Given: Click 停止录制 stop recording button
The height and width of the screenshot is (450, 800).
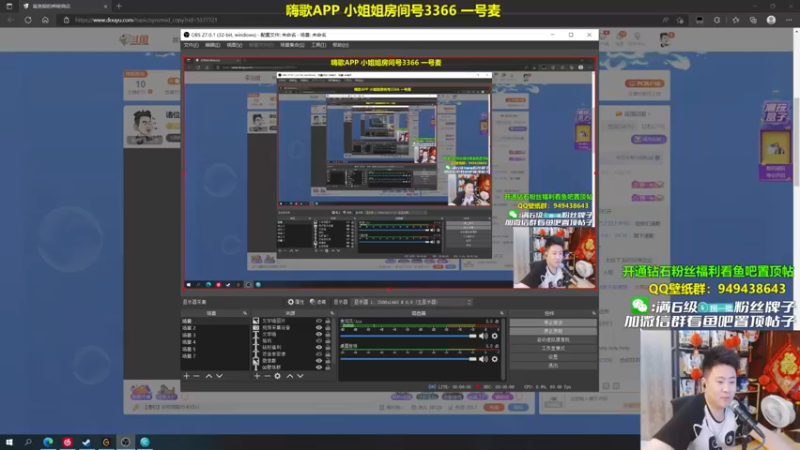Looking at the screenshot, I should [553, 331].
